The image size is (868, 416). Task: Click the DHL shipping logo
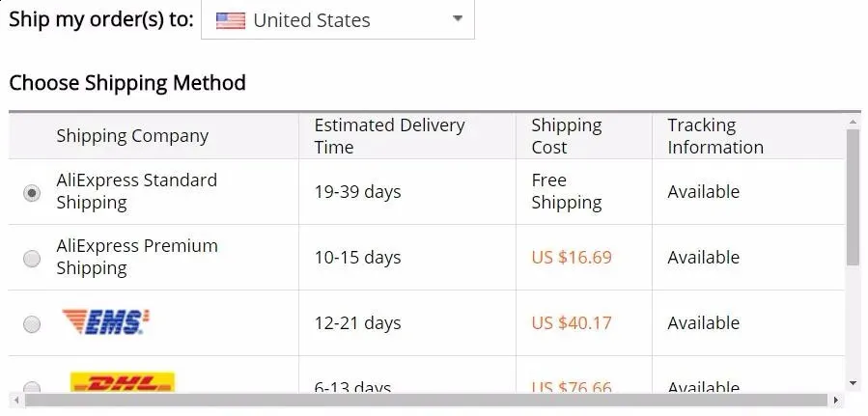tap(122, 383)
